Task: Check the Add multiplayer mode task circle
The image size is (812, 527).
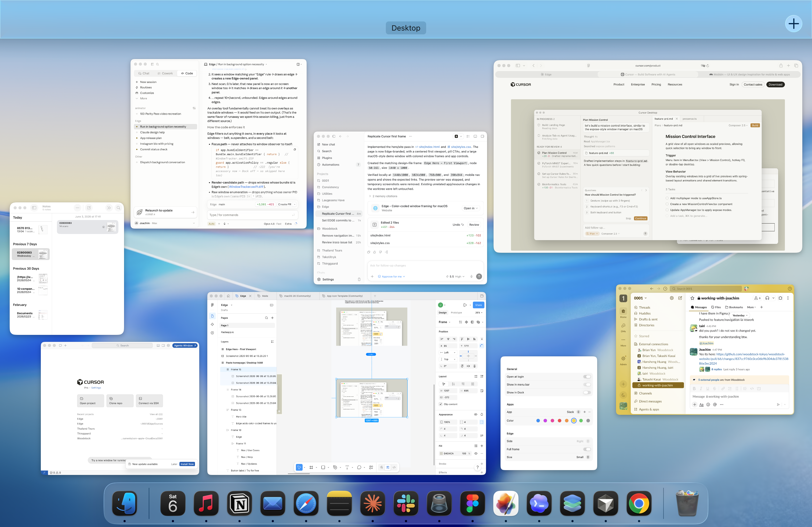Action: tap(667, 198)
